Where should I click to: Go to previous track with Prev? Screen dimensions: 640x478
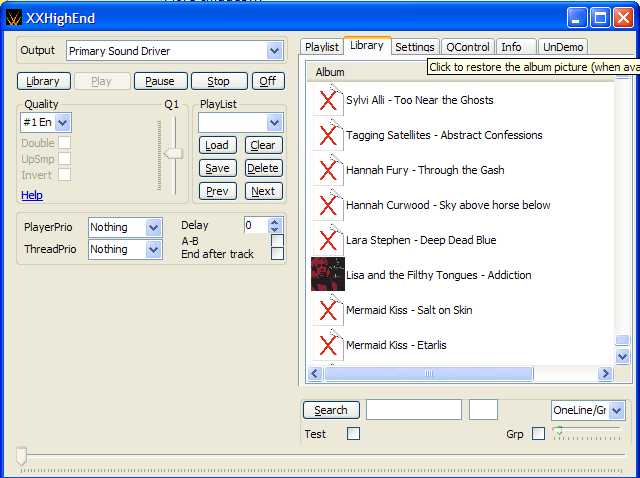click(x=218, y=191)
